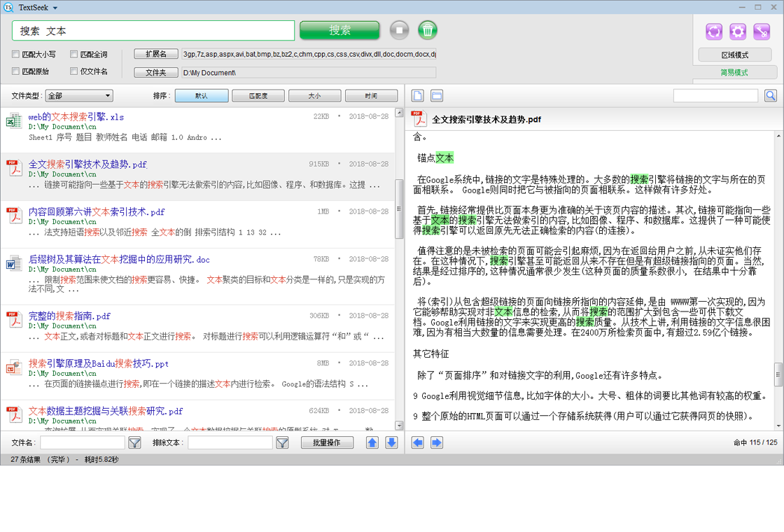
Task: Click the preview title 全文搜索引擎技术及趋势.pdf
Action: pyautogui.click(x=486, y=119)
